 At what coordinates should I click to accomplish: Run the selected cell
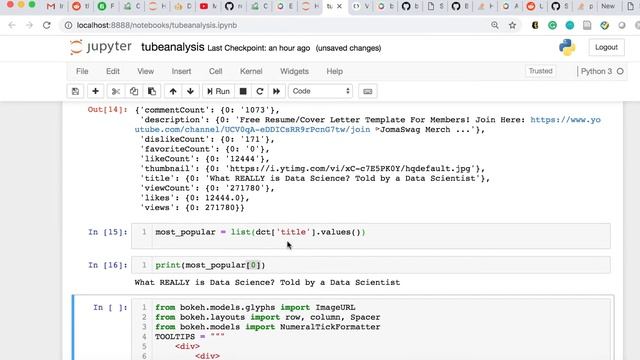tap(218, 91)
